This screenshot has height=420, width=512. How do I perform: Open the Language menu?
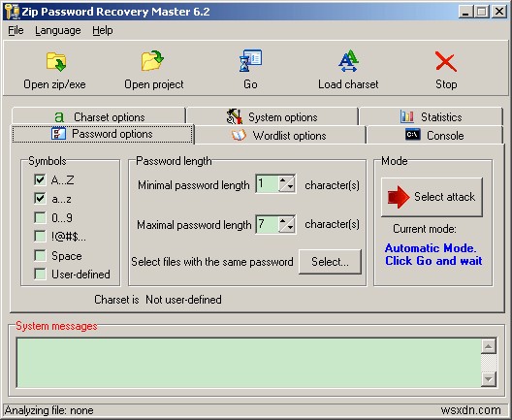[58, 30]
